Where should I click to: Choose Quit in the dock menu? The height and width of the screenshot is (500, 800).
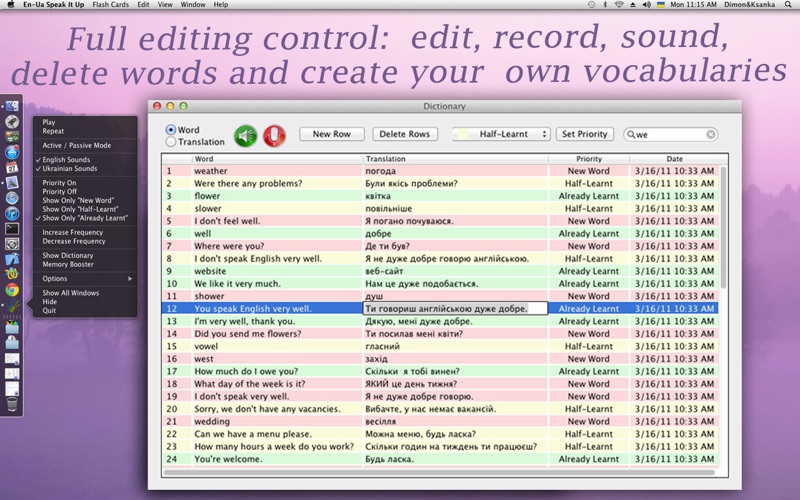click(x=49, y=310)
